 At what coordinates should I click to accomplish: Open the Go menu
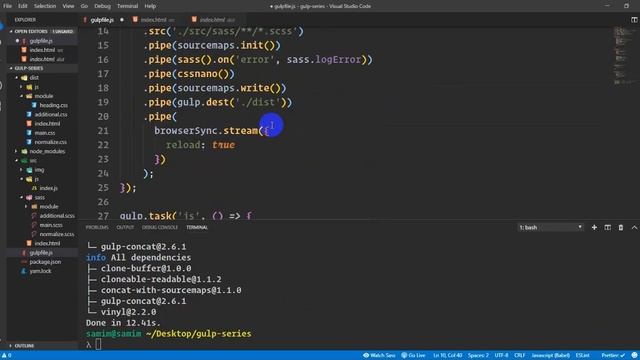(84, 6)
